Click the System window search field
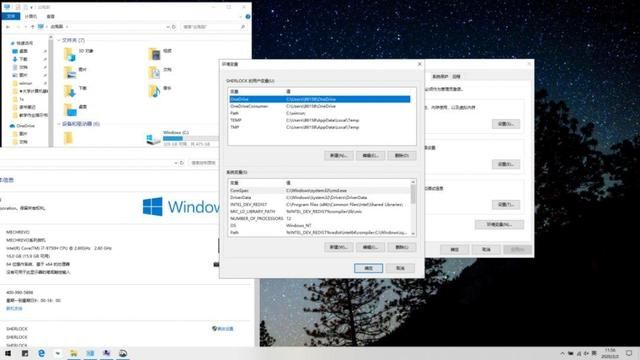The width and height of the screenshot is (640, 360). 204,162
